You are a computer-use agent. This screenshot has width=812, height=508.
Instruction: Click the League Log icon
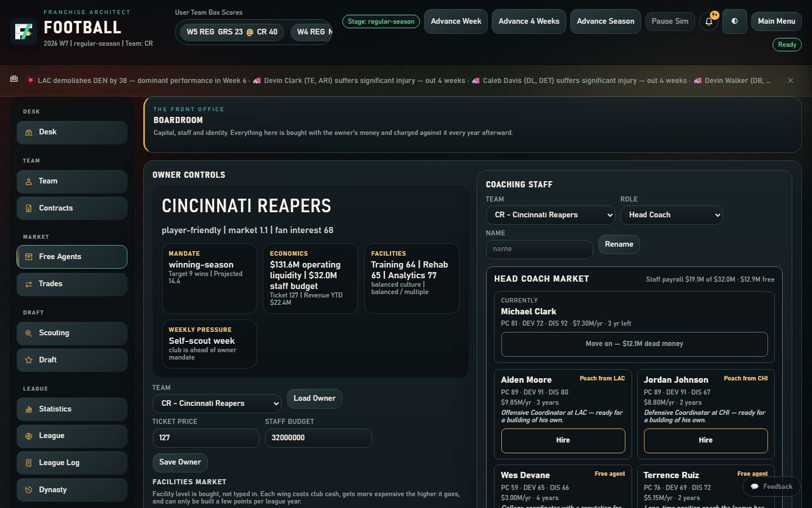pos(29,463)
